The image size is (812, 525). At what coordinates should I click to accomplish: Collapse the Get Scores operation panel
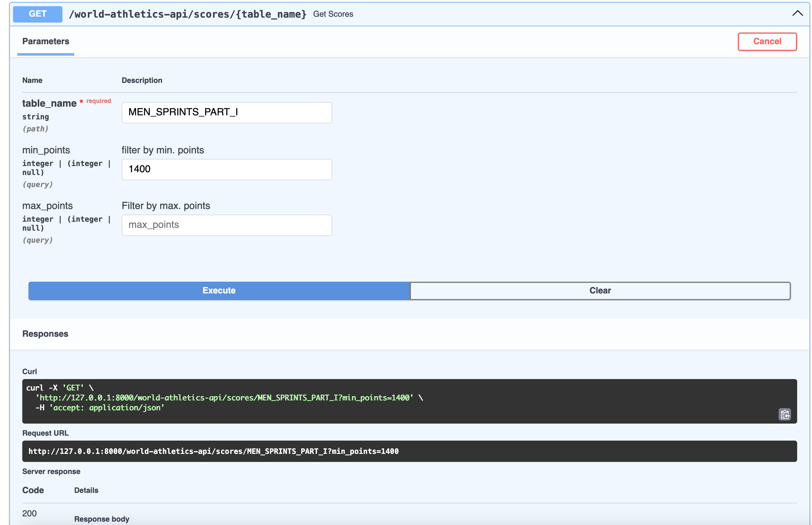(797, 14)
